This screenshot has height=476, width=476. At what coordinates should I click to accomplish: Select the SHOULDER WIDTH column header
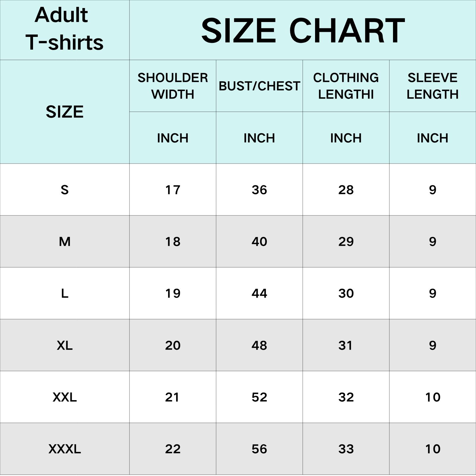pyautogui.click(x=173, y=86)
